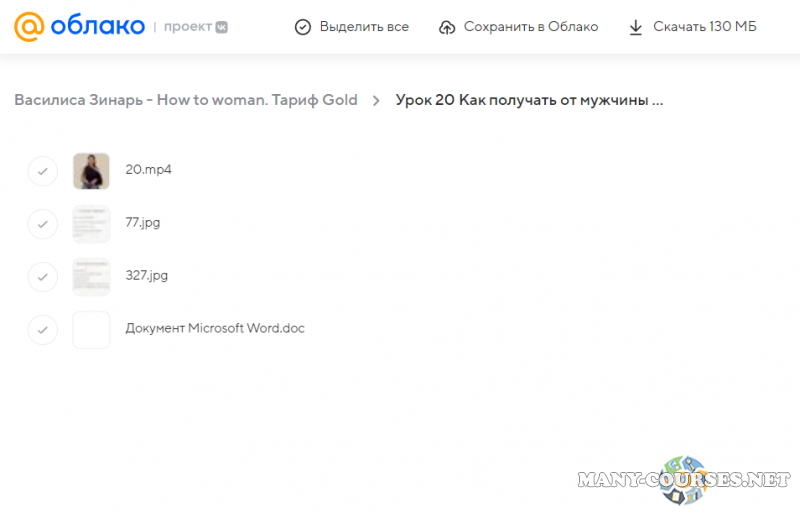Click the select-all checkmark circle icon
This screenshot has width=800, height=513.
(303, 27)
